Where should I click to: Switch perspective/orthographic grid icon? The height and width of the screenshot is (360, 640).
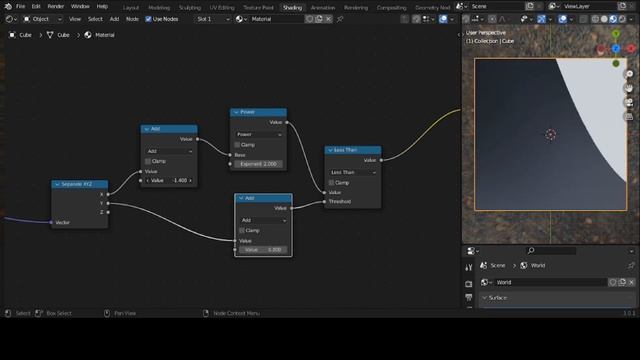point(629,117)
